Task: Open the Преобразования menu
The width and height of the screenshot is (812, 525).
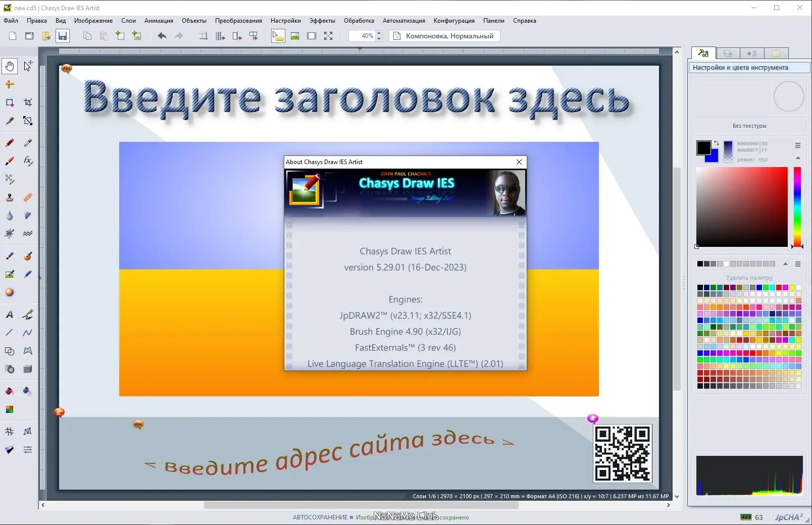Action: (238, 21)
